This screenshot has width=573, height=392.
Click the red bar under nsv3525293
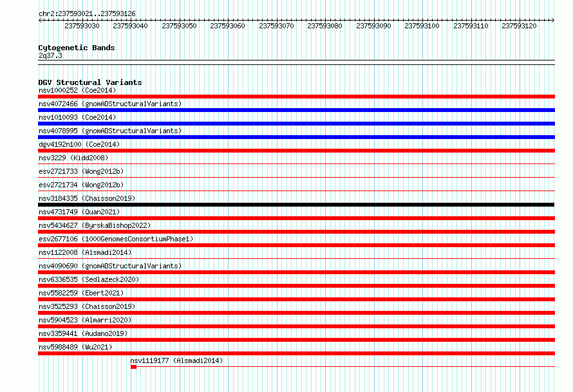[296, 313]
